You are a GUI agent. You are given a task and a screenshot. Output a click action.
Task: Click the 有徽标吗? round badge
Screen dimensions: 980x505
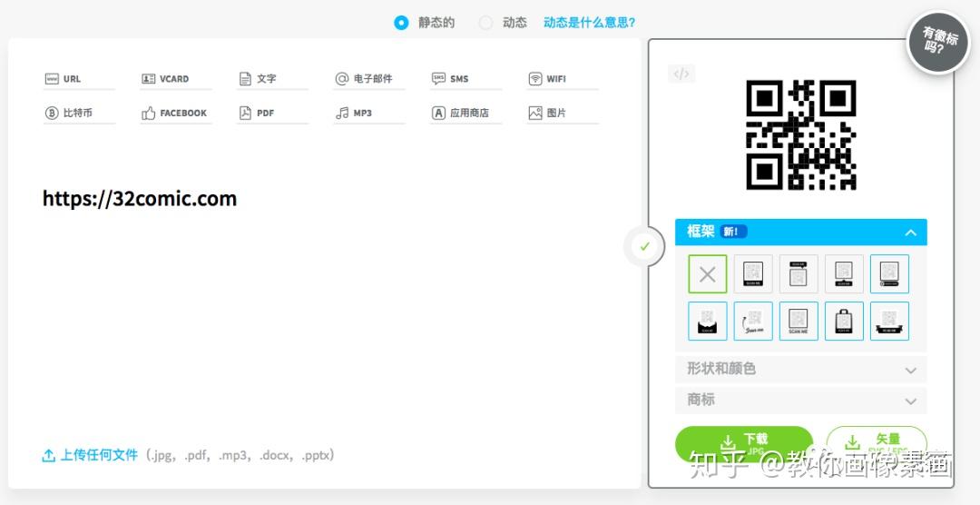[x=938, y=44]
